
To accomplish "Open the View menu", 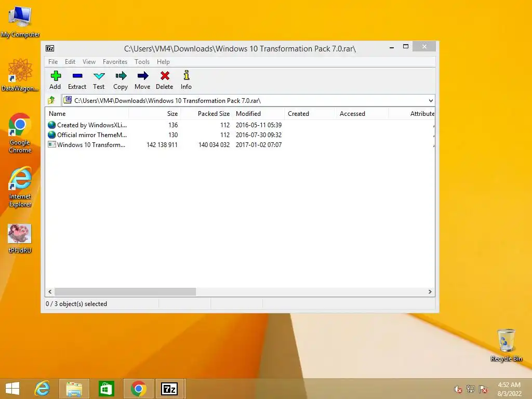I will pyautogui.click(x=89, y=62).
